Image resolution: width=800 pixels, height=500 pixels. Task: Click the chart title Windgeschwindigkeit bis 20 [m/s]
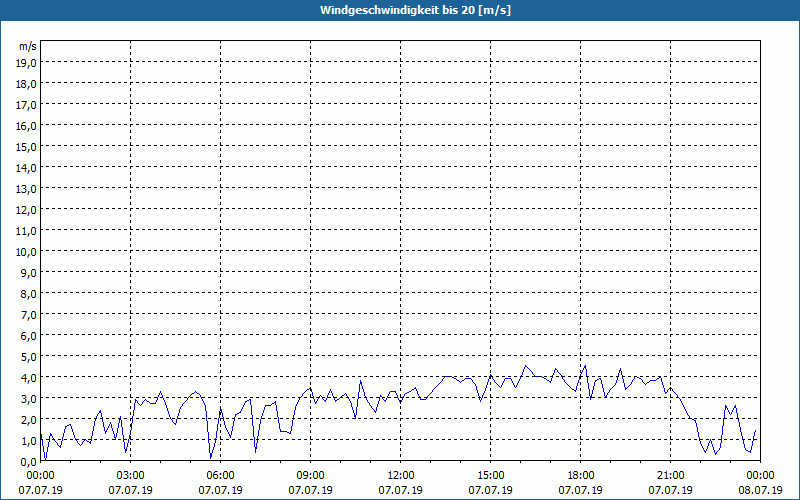[x=415, y=10]
